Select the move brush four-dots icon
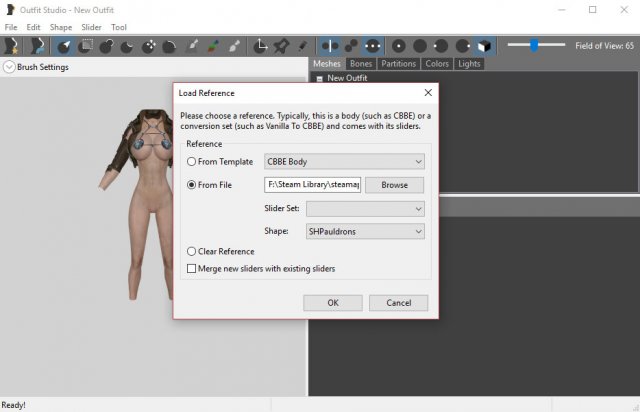 click(x=149, y=45)
